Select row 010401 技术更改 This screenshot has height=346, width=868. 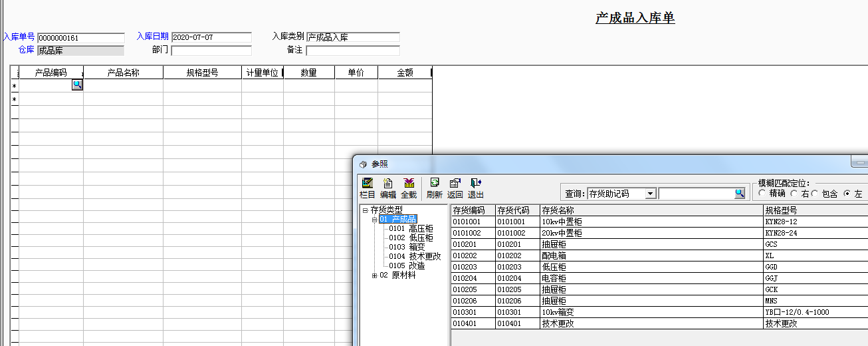(659, 323)
